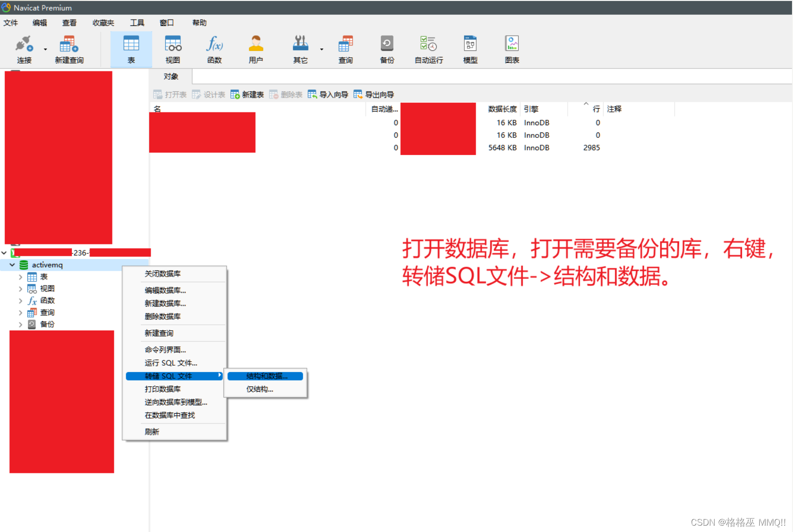Click the 备份 tree node icon
This screenshot has width=793, height=532.
[32, 324]
